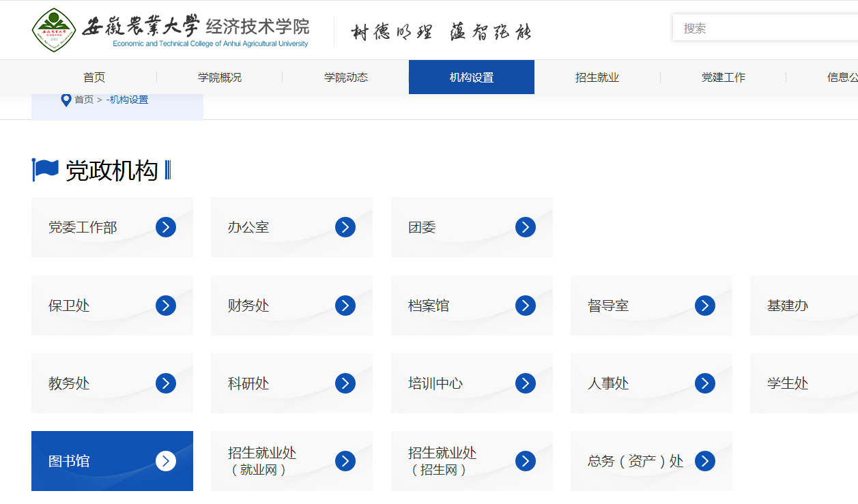Viewport: 858px width, 504px height.
Task: Click the arrow icon on the 图书馆 card
Action: tap(166, 461)
